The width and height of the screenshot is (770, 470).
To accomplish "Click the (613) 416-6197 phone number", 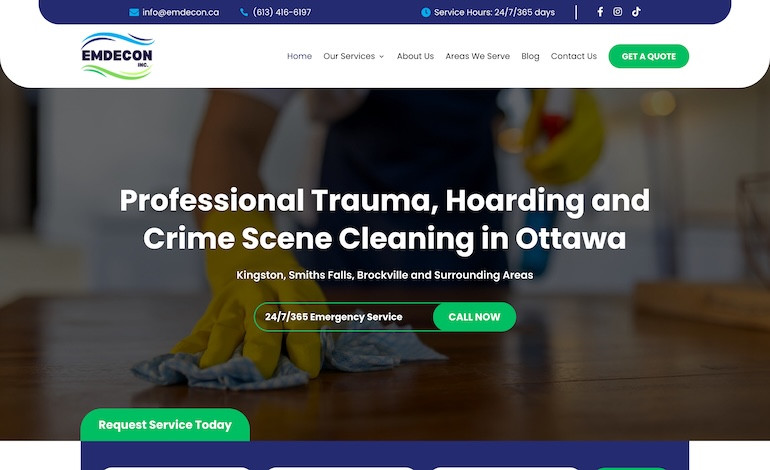I will point(282,13).
